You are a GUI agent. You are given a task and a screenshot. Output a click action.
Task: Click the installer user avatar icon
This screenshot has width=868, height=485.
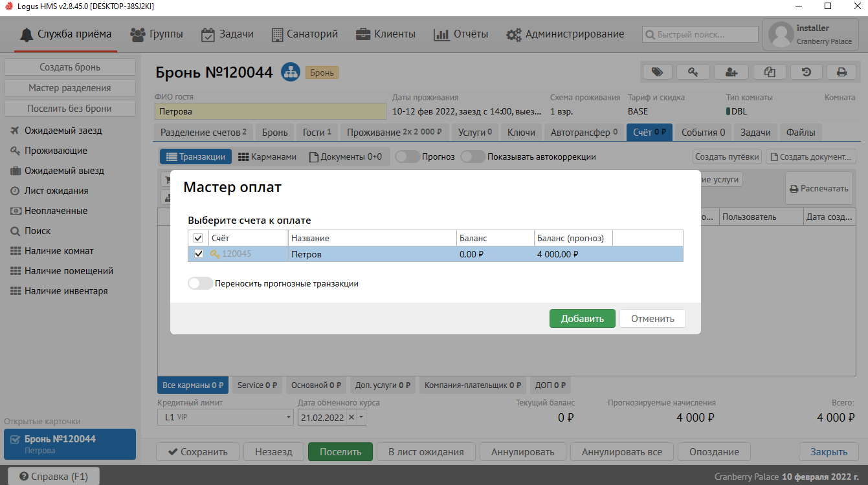point(781,34)
